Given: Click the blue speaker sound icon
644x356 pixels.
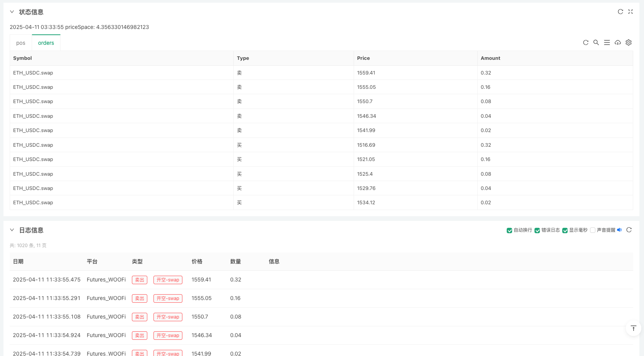Looking at the screenshot, I should coord(619,230).
